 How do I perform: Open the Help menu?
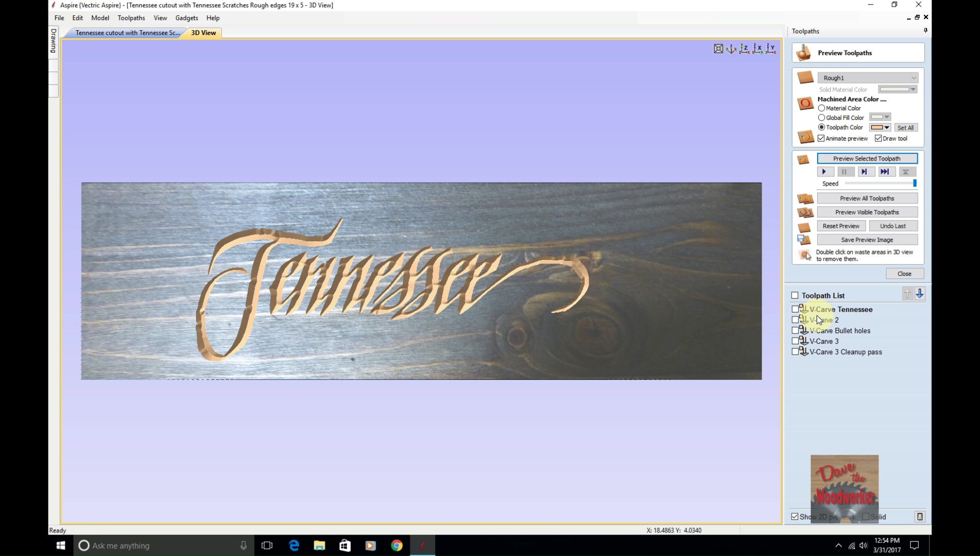click(213, 18)
